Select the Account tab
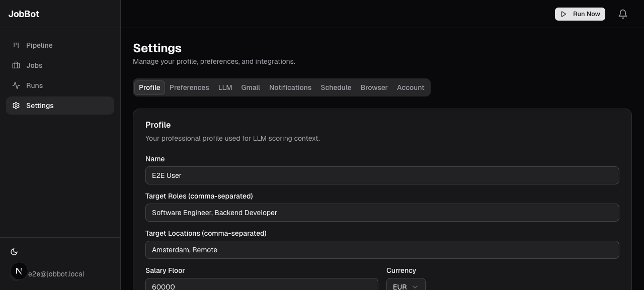 point(411,87)
